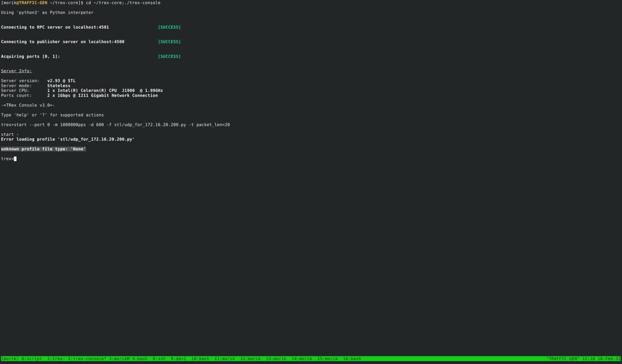Click the Server Info: underlined heading
Image resolution: width=622 pixels, height=364 pixels.
pyautogui.click(x=16, y=71)
